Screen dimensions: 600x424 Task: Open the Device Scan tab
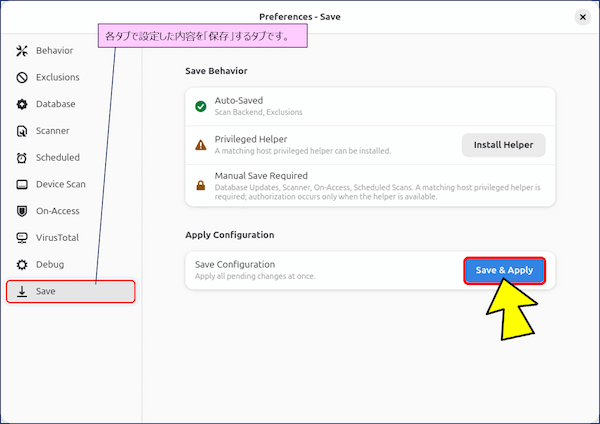tap(70, 184)
